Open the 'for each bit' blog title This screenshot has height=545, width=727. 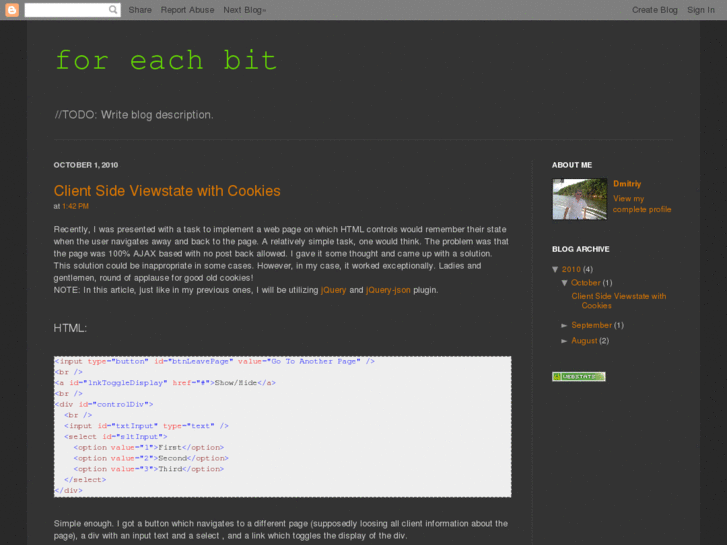(x=166, y=60)
